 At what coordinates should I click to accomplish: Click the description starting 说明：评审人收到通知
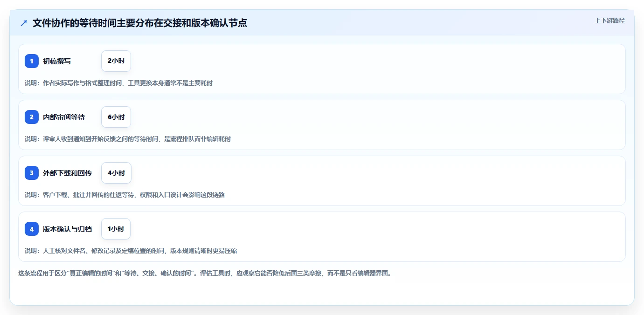pyautogui.click(x=128, y=139)
